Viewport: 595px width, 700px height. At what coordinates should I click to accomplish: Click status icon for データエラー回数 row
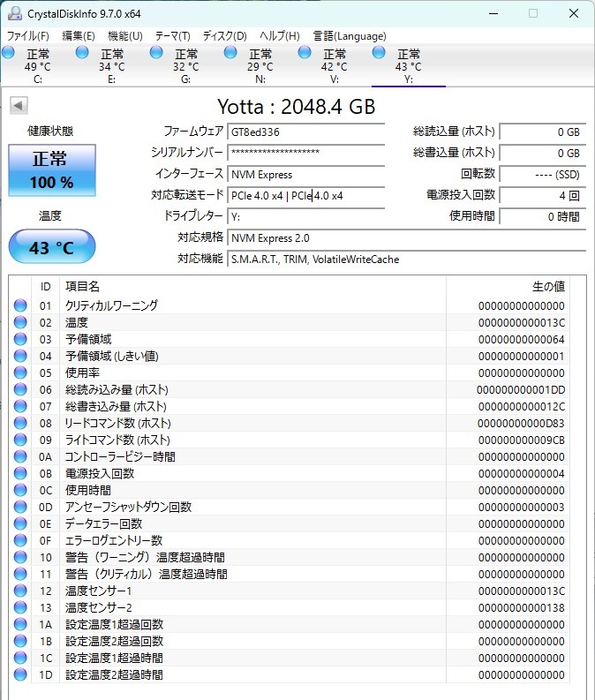click(20, 523)
